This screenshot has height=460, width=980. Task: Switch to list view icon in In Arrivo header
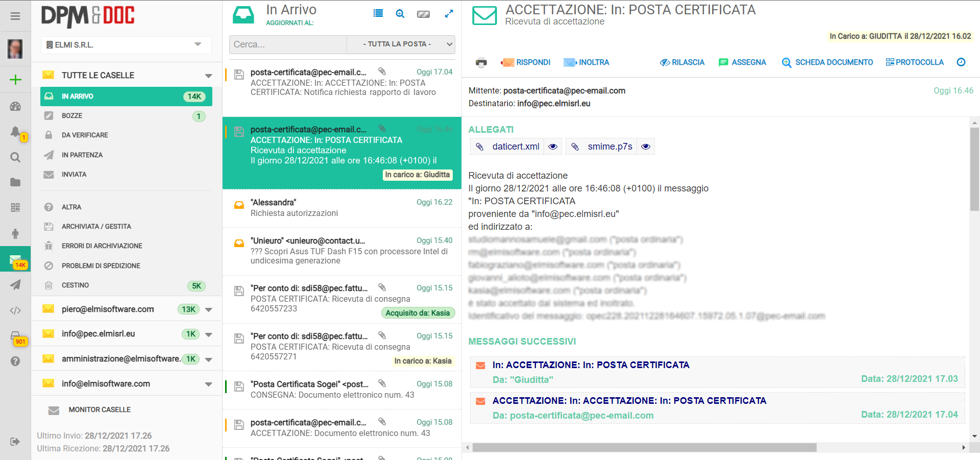click(378, 14)
